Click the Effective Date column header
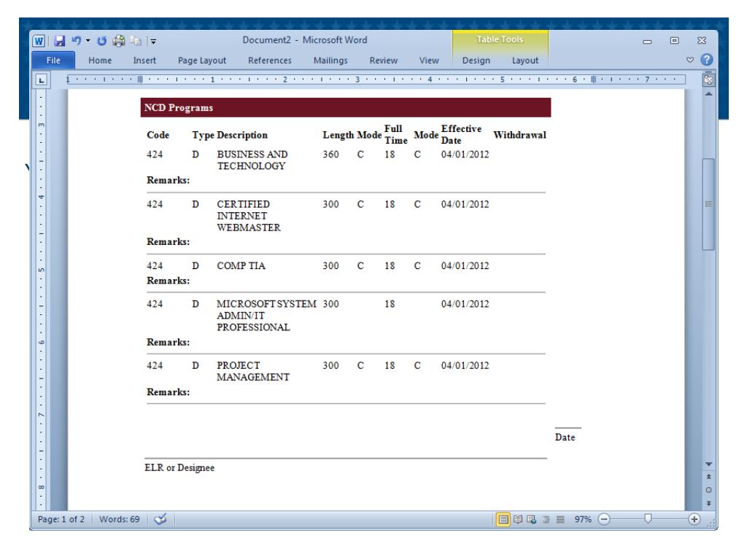The height and width of the screenshot is (560, 747). pos(461,134)
